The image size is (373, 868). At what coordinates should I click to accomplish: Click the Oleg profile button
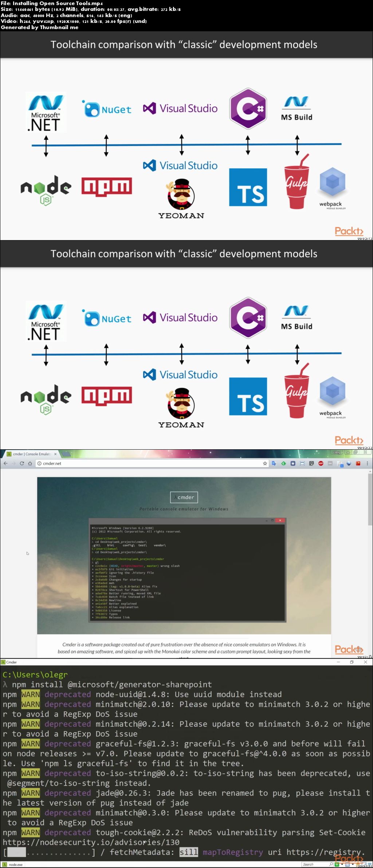pos(337,453)
